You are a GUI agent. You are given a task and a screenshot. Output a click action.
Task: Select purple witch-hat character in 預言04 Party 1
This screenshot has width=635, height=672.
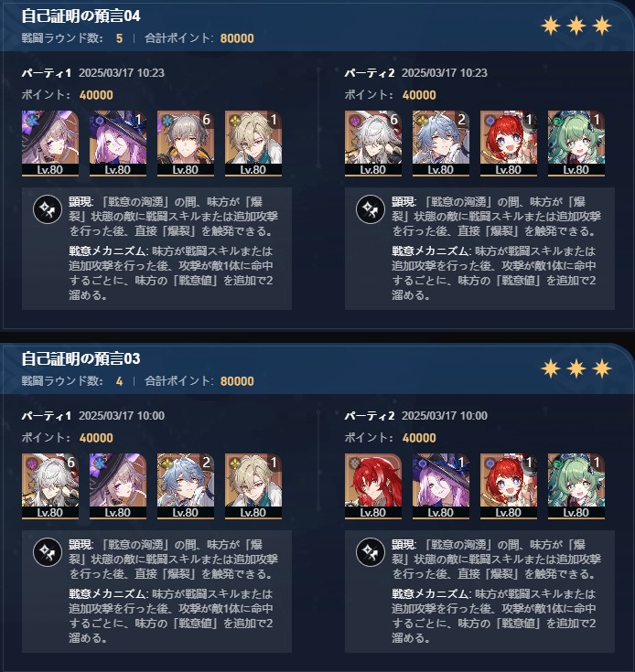click(118, 144)
